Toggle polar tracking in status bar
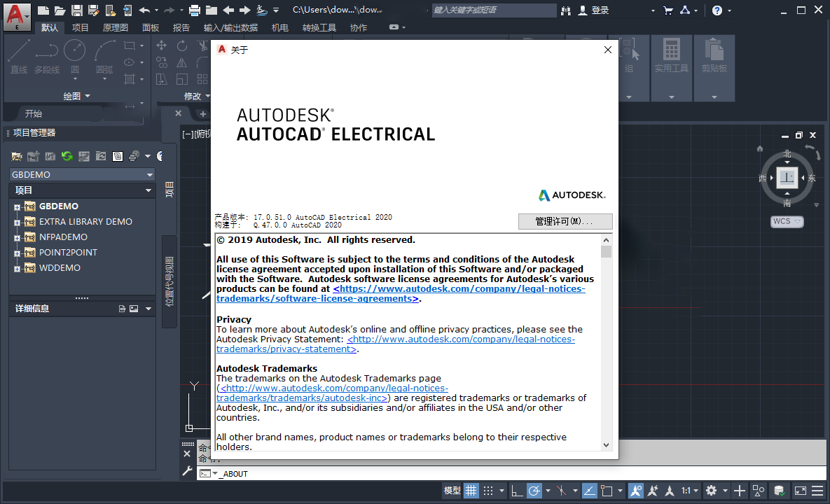 coord(534,491)
